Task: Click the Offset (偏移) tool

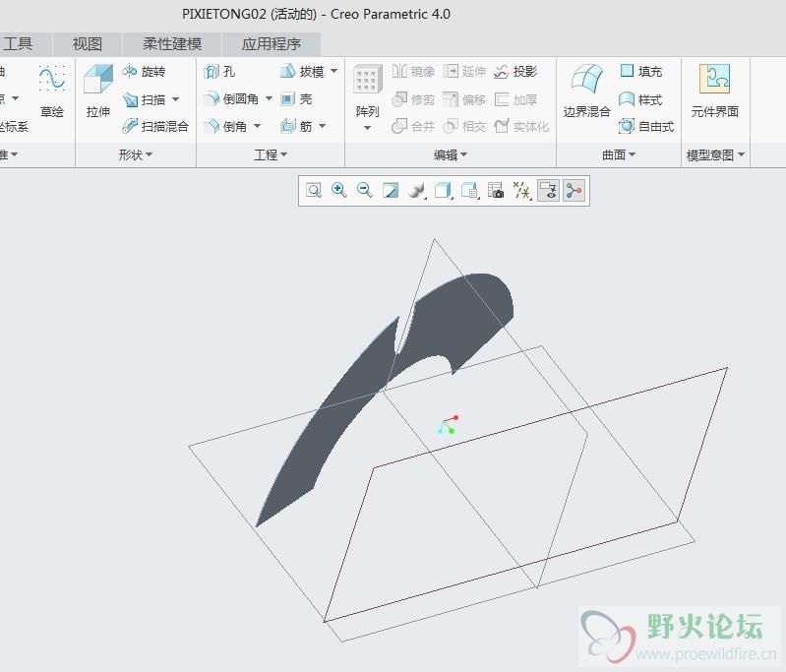Action: [464, 99]
